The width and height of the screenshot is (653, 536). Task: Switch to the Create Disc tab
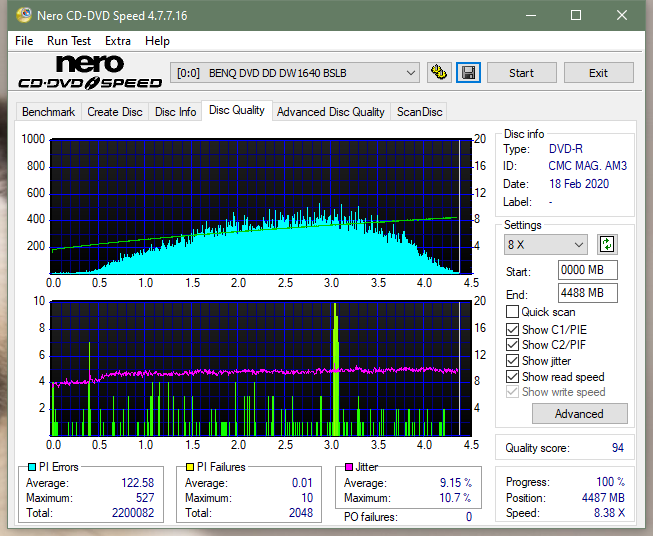[x=115, y=112]
